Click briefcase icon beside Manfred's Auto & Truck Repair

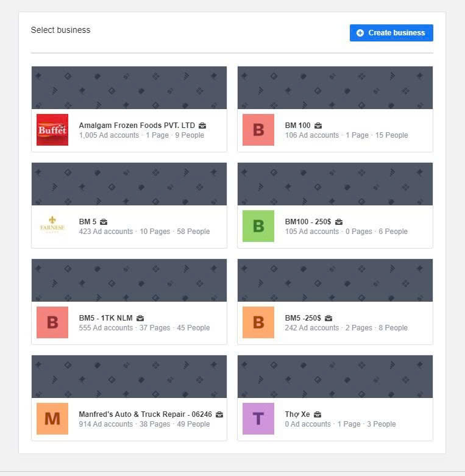(x=219, y=414)
